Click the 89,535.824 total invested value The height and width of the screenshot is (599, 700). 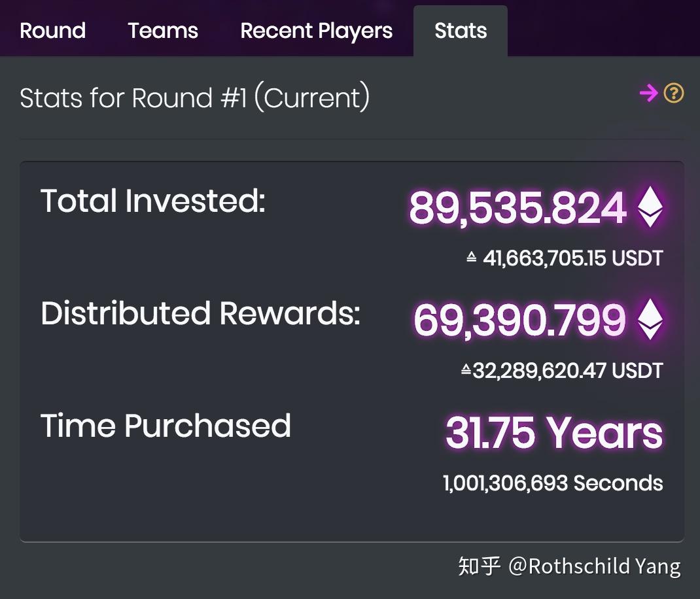(x=517, y=209)
